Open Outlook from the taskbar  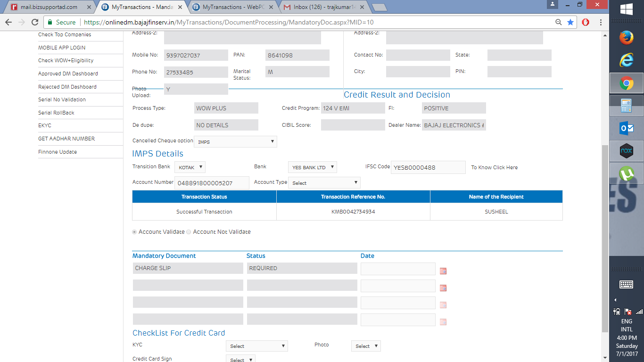click(626, 128)
